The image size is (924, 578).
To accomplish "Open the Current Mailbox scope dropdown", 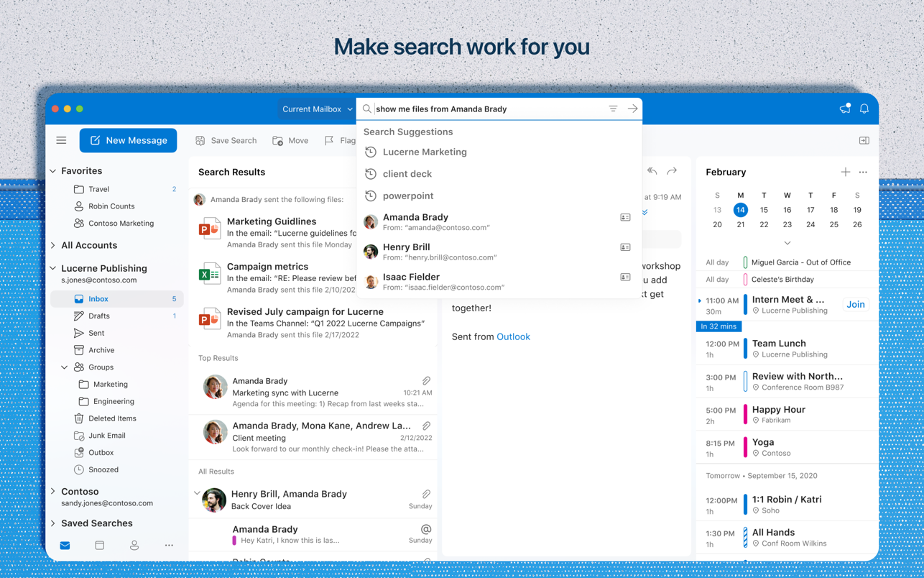I will click(317, 109).
